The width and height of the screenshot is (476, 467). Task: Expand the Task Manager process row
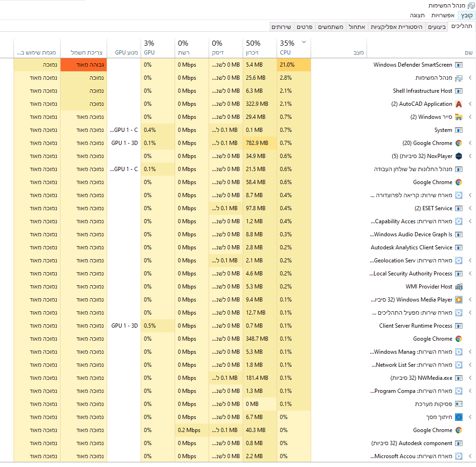[x=470, y=78]
